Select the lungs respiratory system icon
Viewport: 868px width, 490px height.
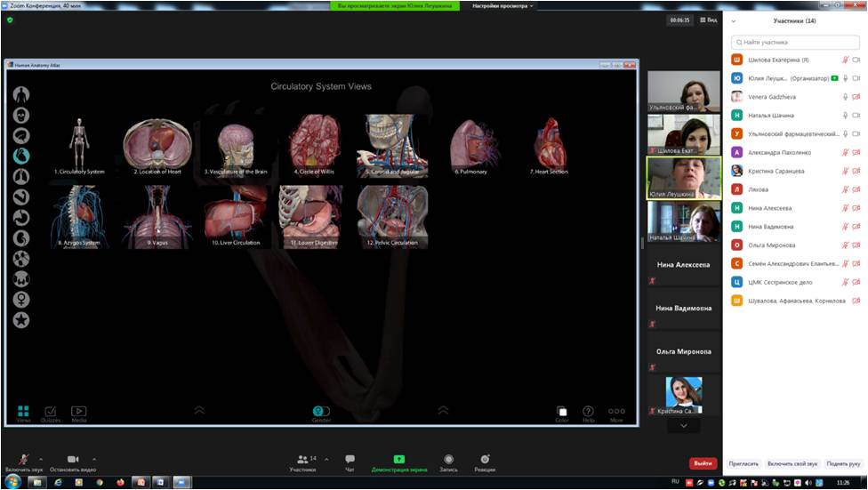pos(21,176)
